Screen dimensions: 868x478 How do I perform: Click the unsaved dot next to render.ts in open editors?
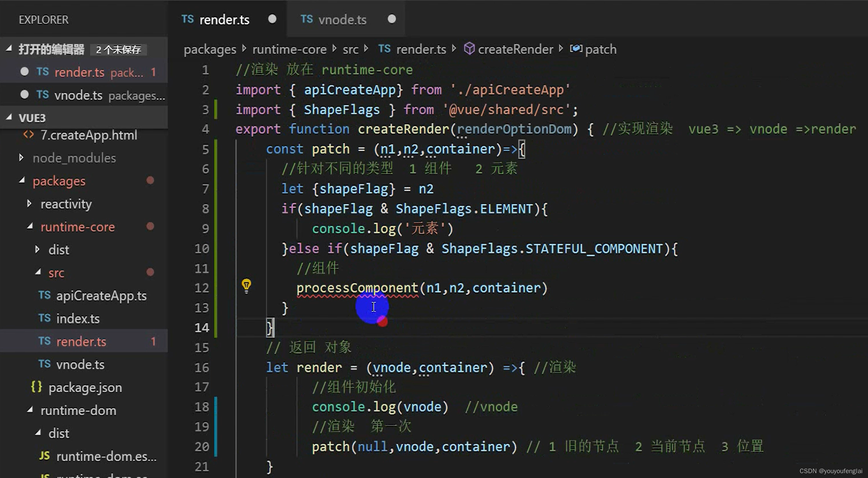(x=24, y=72)
